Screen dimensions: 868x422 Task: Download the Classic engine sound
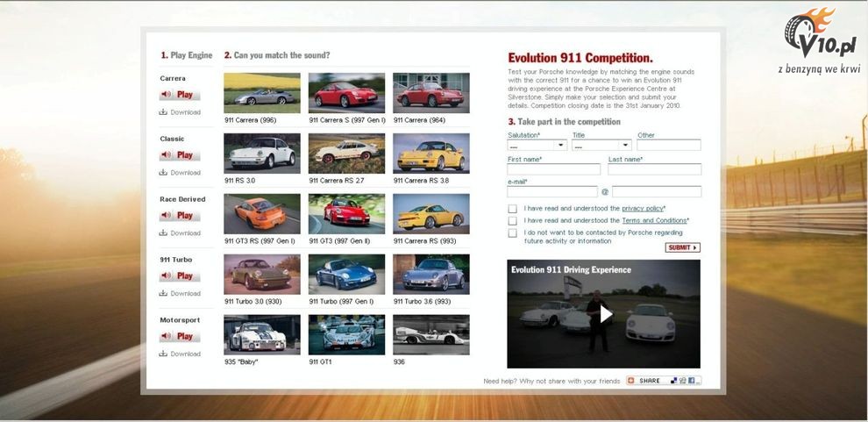pyautogui.click(x=180, y=172)
